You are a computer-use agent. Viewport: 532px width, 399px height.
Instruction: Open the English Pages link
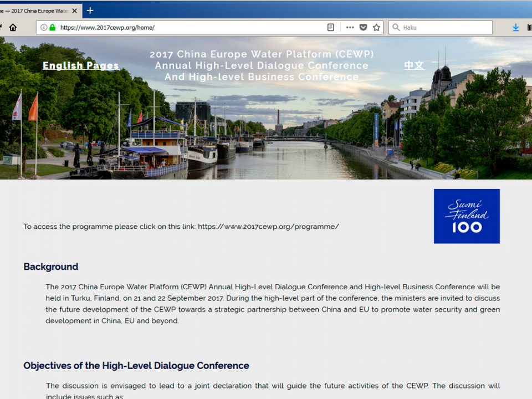pos(81,65)
